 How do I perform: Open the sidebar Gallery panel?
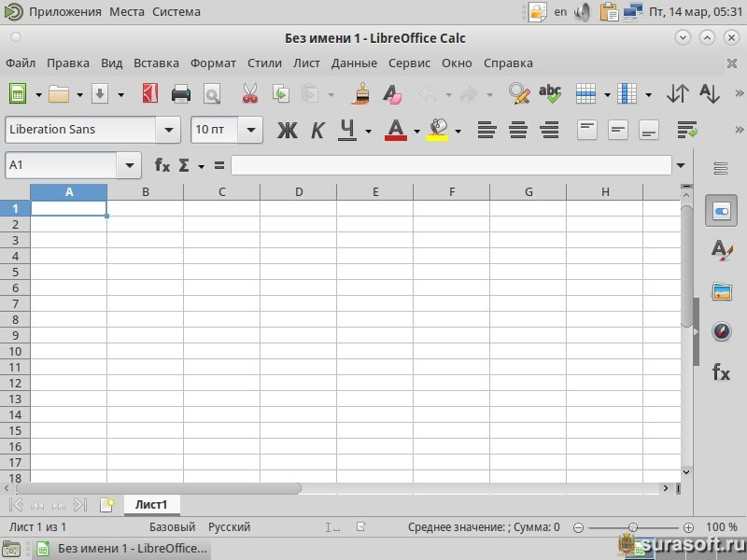click(721, 291)
